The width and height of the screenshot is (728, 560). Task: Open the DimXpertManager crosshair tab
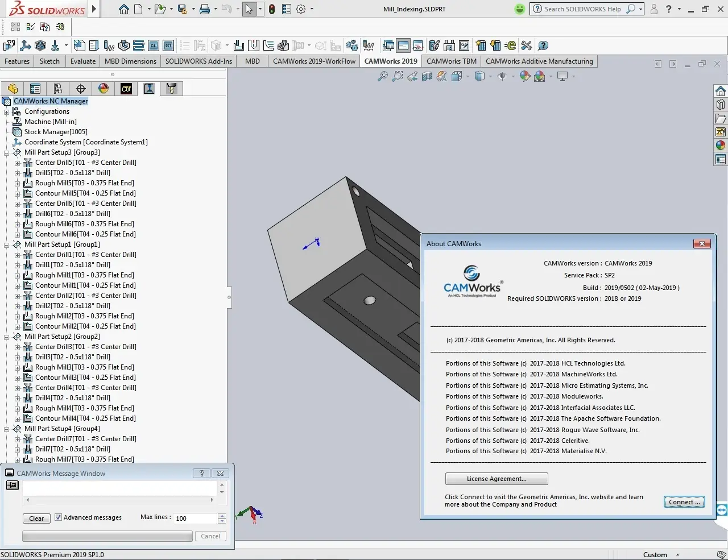coord(81,88)
